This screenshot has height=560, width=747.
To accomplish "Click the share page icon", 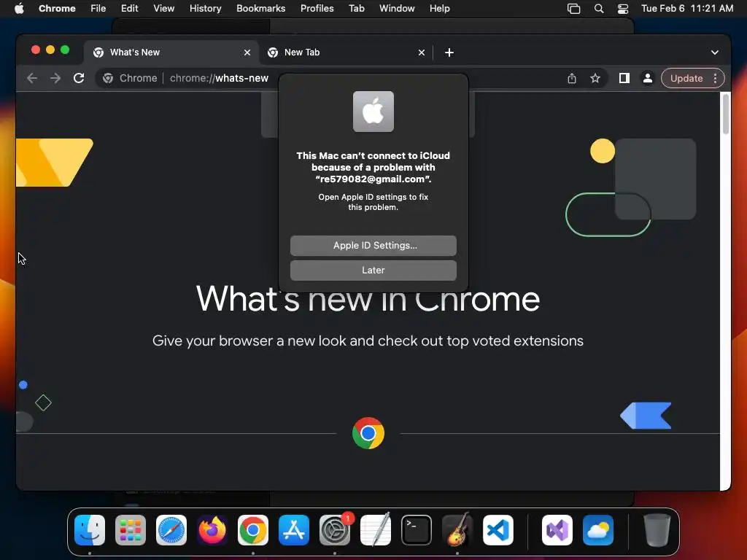I will point(572,78).
